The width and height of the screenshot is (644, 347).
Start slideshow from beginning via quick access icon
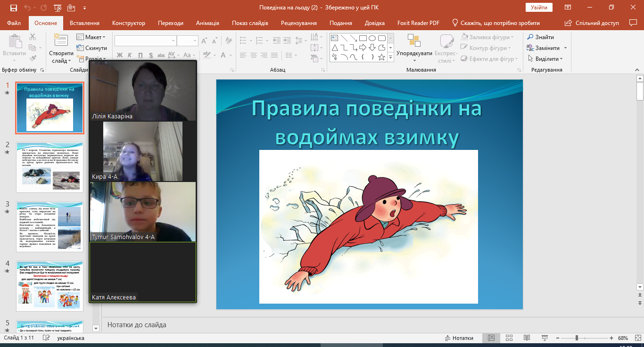(x=58, y=8)
